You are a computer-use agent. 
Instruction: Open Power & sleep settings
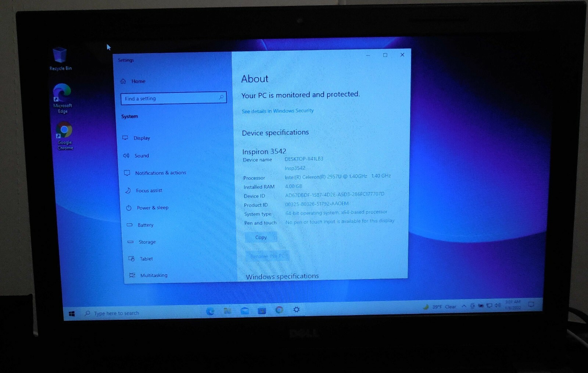[147, 208]
